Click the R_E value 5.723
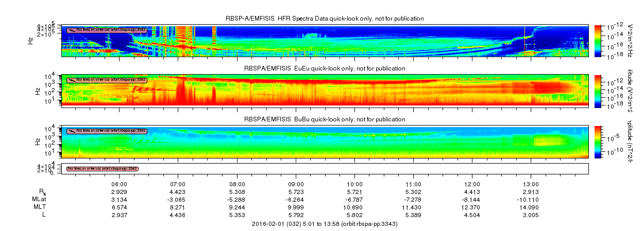The width and height of the screenshot is (644, 231). point(296,191)
